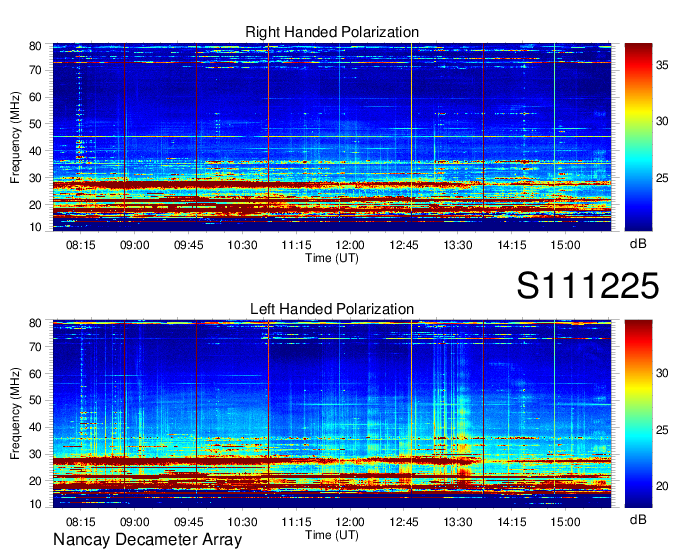The image size is (680, 552).
Task: Click the 14:15 tick of Right Handed plot
Action: [512, 245]
